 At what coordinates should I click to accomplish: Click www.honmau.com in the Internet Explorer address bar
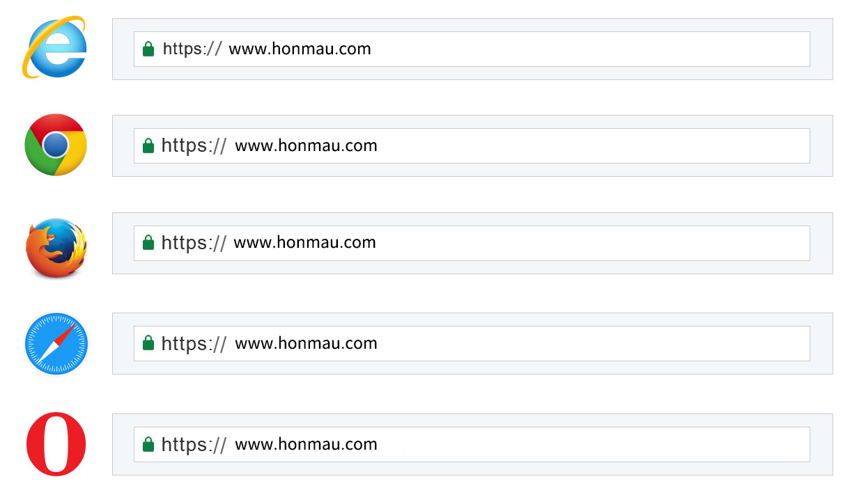(x=300, y=49)
